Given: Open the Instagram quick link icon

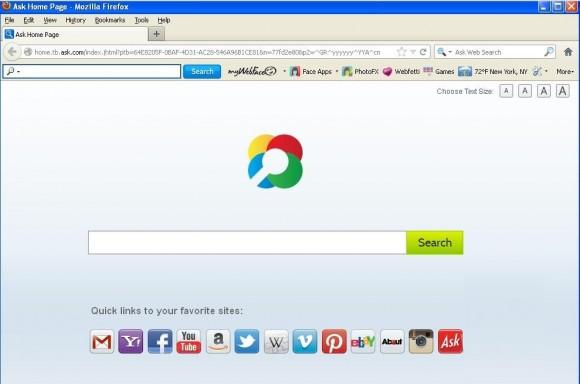Looking at the screenshot, I should coord(421,341).
